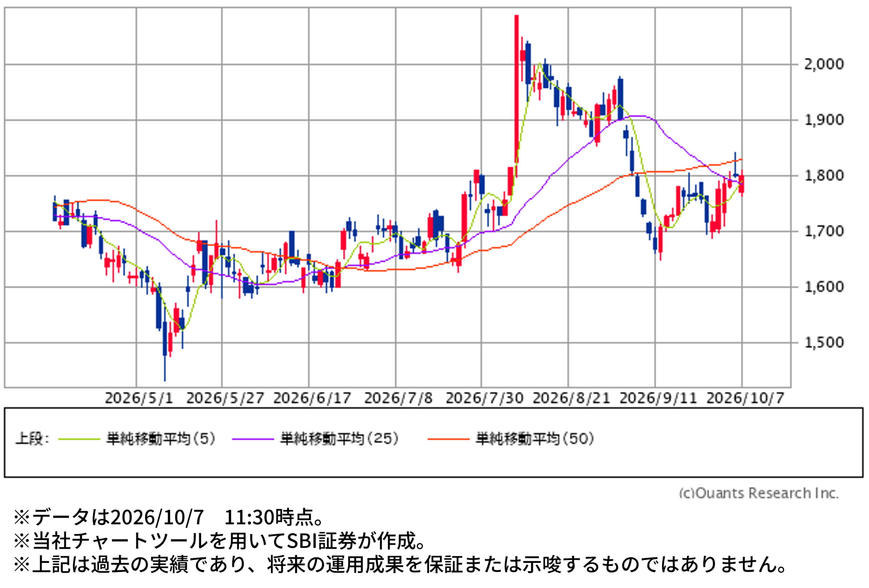Select the 2026/10/7 date label
869x588 pixels.
tap(745, 398)
